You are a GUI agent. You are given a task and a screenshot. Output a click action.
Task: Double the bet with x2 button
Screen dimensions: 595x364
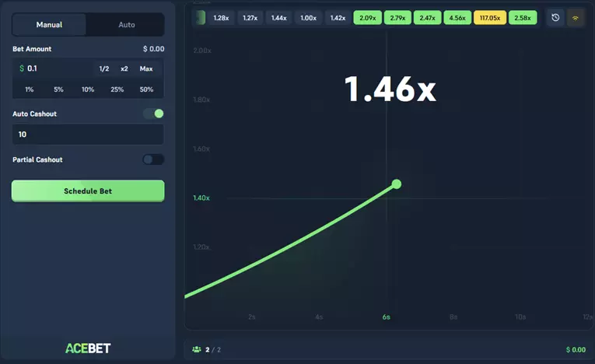(x=124, y=68)
